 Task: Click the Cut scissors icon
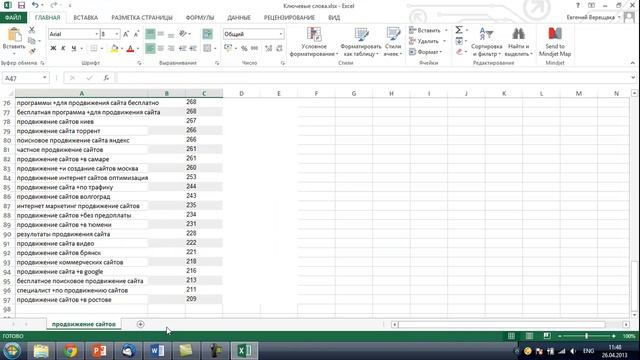click(32, 30)
